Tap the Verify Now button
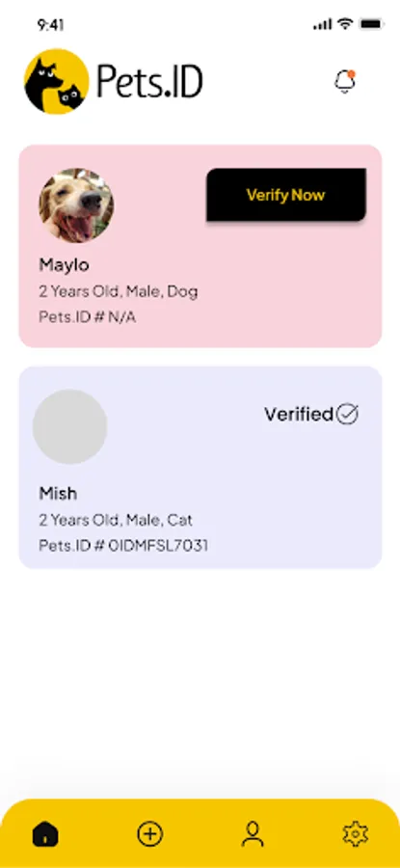Viewport: 400px width, 868px height. point(286,195)
